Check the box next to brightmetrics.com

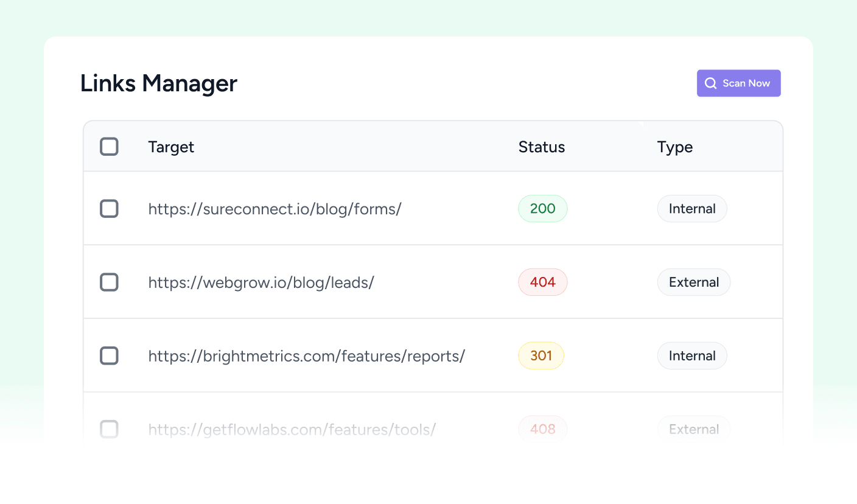(x=109, y=355)
